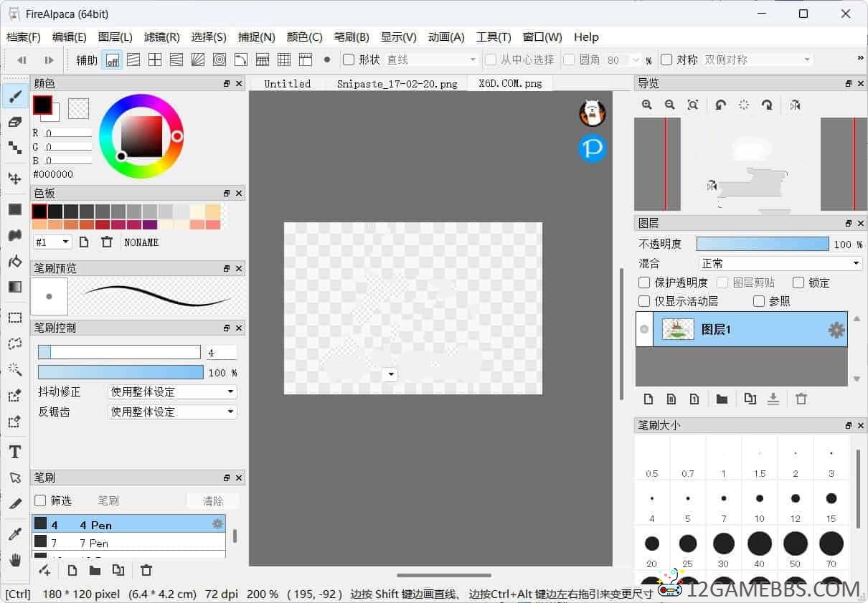Select the 4 Pen brush entry
Image resolution: width=868 pixels, height=603 pixels.
point(129,525)
